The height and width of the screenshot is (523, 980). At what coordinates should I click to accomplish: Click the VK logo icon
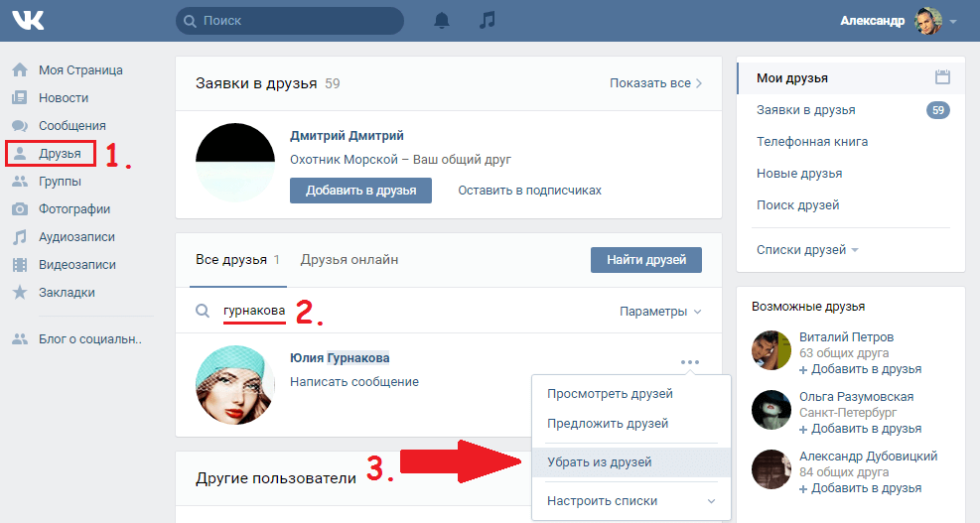coord(26,20)
